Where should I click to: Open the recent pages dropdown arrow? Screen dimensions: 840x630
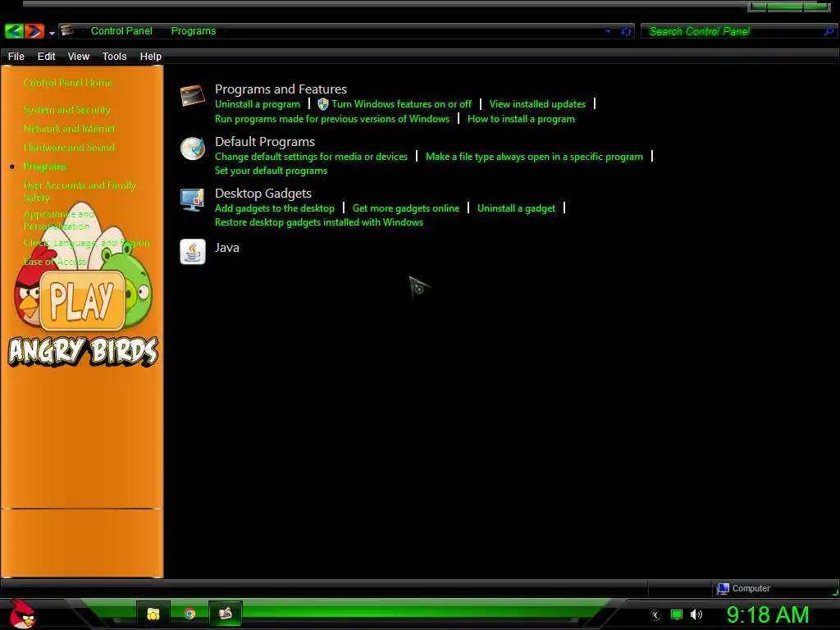coord(52,33)
